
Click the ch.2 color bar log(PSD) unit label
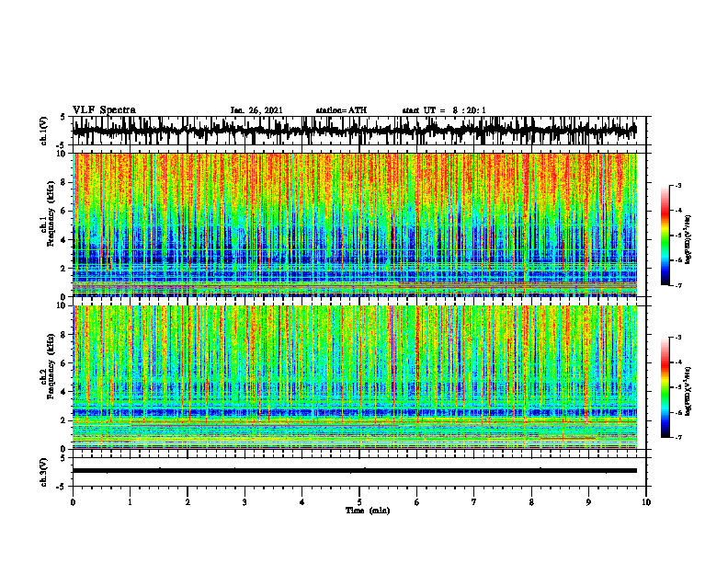coord(688,392)
